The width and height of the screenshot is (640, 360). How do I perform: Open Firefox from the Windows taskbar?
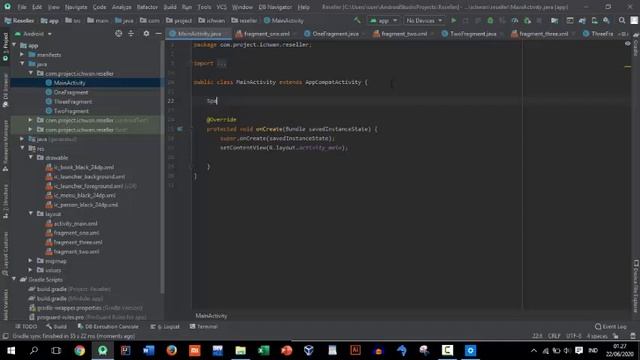pos(171,350)
